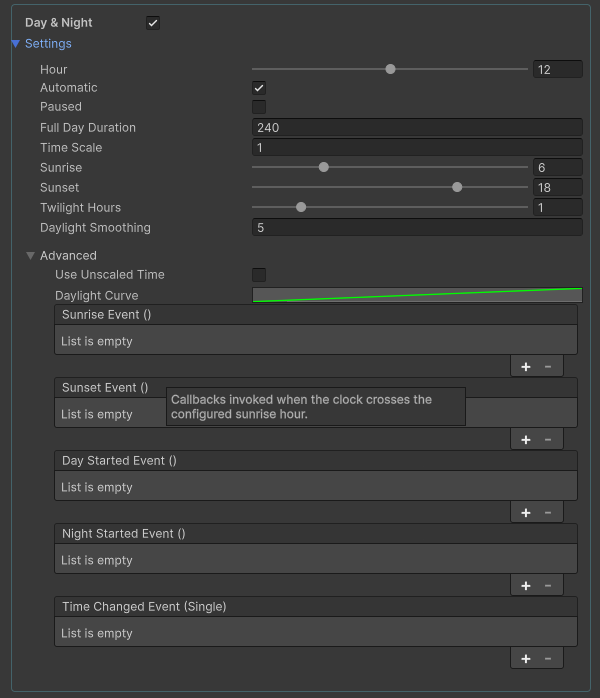Click the Full Day Duration field

(x=418, y=127)
